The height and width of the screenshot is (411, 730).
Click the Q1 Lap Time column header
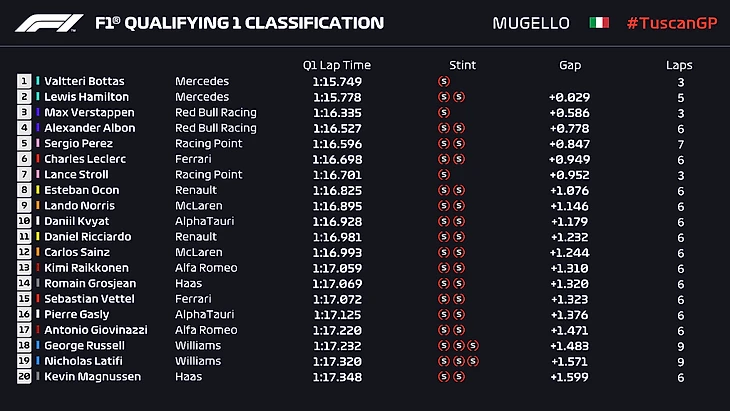click(x=337, y=65)
